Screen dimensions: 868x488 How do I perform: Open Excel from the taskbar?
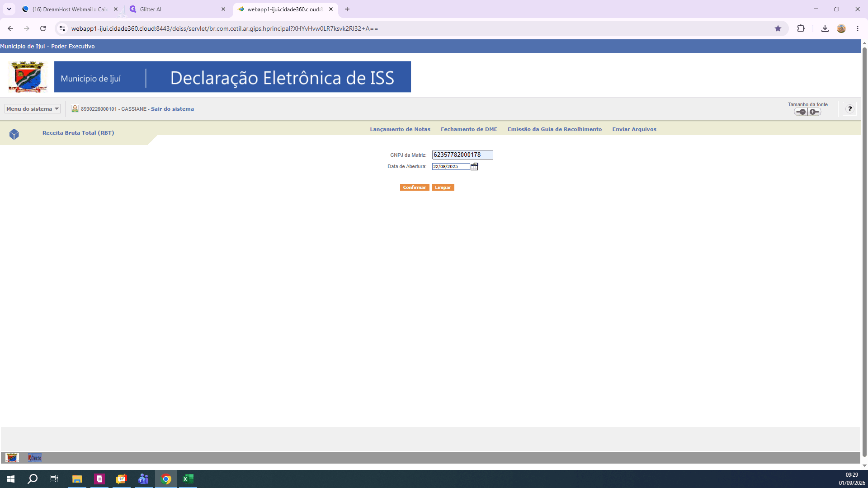point(188,479)
